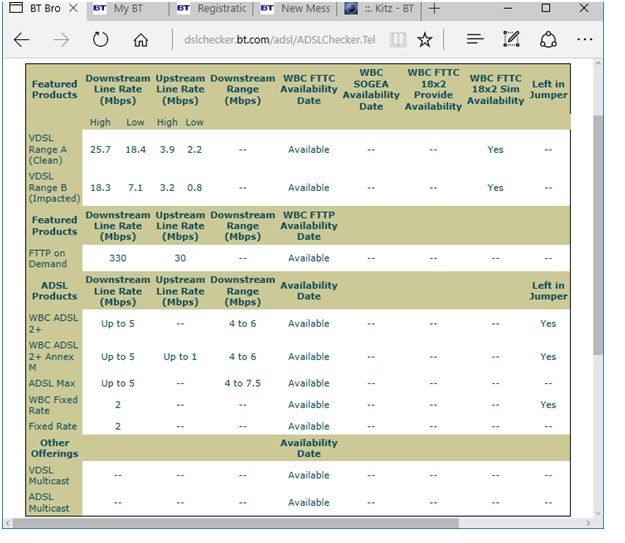Click the vertical scrollbar thumb
Image resolution: width=625 pixels, height=543 pixels.
[x=597, y=234]
